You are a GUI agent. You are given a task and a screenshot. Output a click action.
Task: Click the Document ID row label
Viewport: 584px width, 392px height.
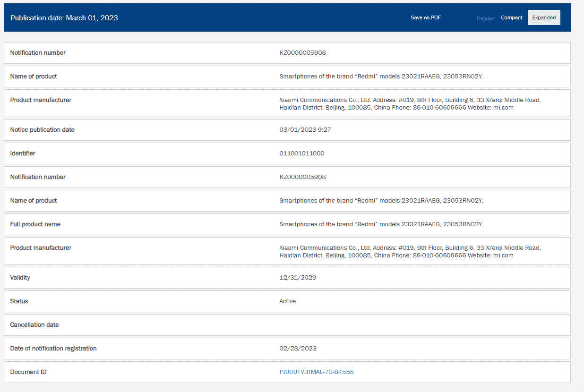click(x=28, y=372)
